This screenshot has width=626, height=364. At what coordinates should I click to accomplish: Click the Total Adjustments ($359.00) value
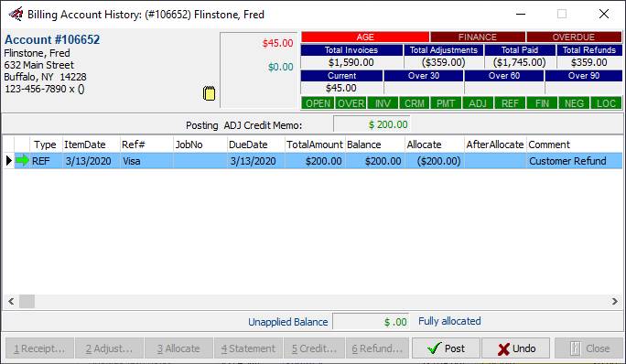point(444,62)
